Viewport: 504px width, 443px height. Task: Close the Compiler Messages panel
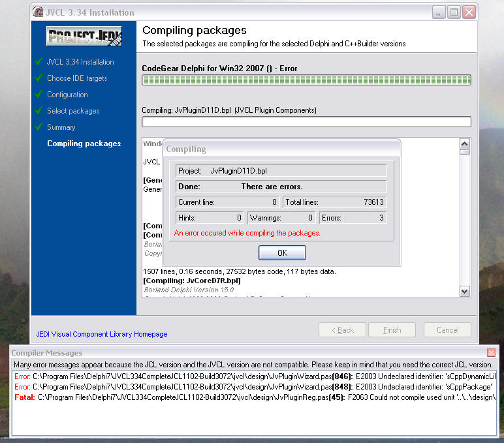(x=491, y=352)
